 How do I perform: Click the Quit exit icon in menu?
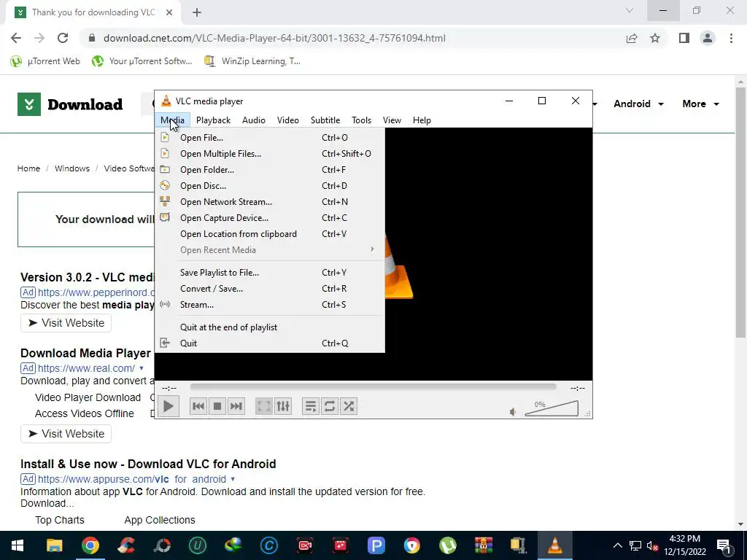point(165,343)
